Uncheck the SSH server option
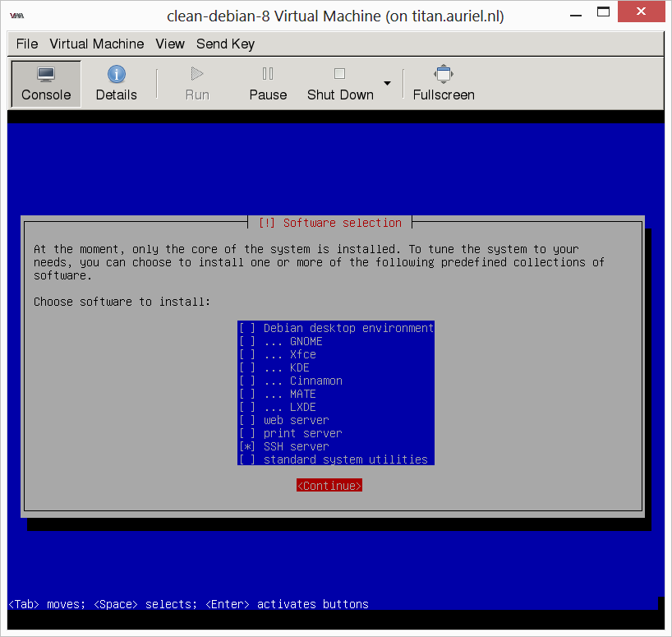 coord(247,446)
